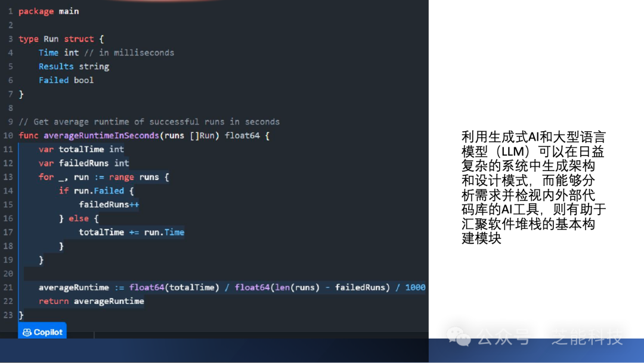This screenshot has height=363, width=644.
Task: Click the value 1000 at end of line 21
Action: click(x=415, y=287)
